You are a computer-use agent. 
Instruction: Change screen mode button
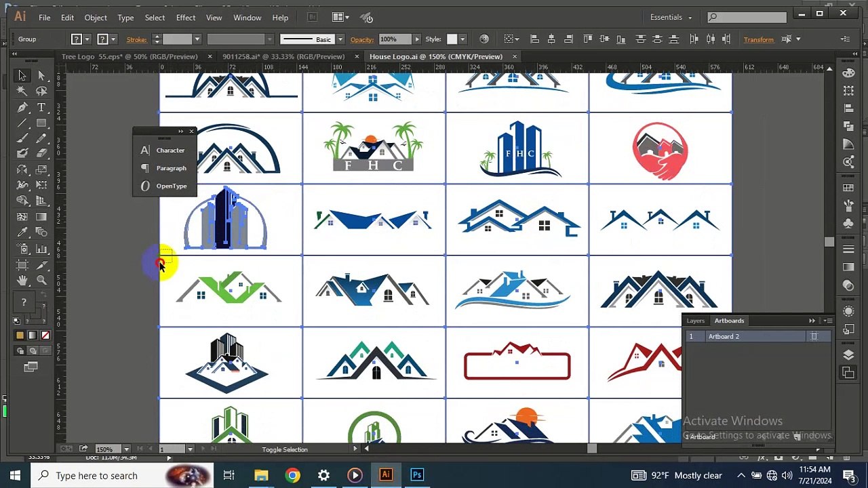click(x=31, y=367)
